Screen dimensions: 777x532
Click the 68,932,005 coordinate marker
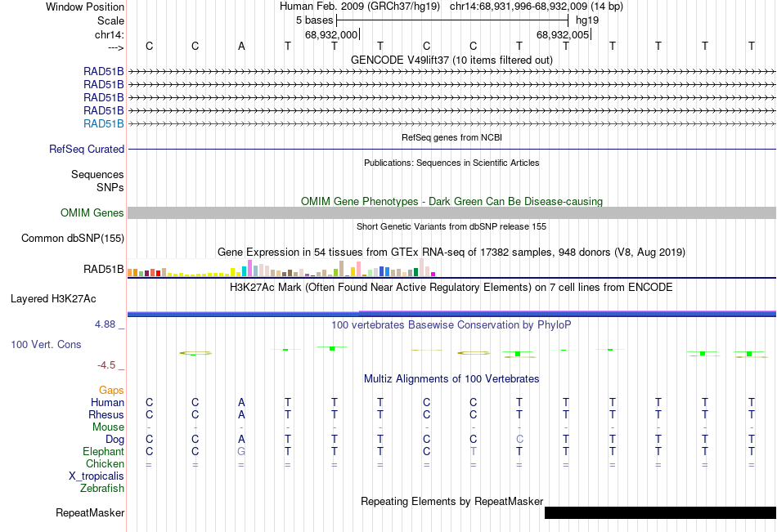click(x=563, y=34)
